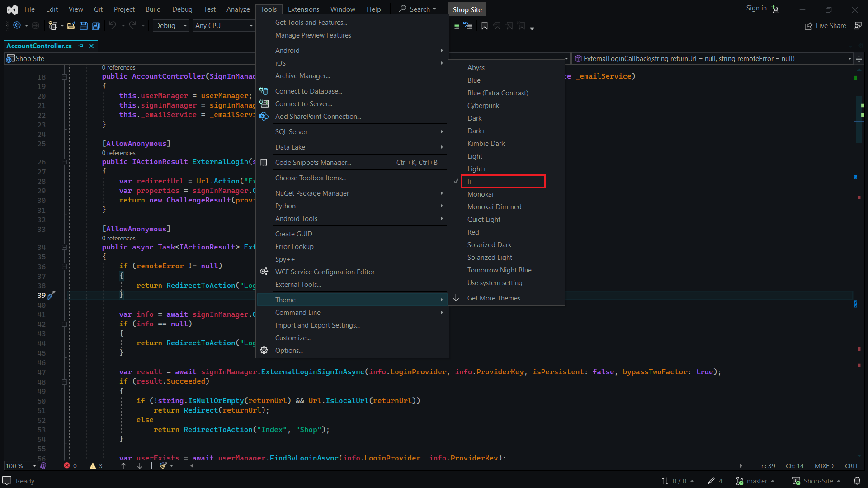Image resolution: width=868 pixels, height=488 pixels.
Task: Open the 100 % zoom level combo box
Action: coord(21,465)
